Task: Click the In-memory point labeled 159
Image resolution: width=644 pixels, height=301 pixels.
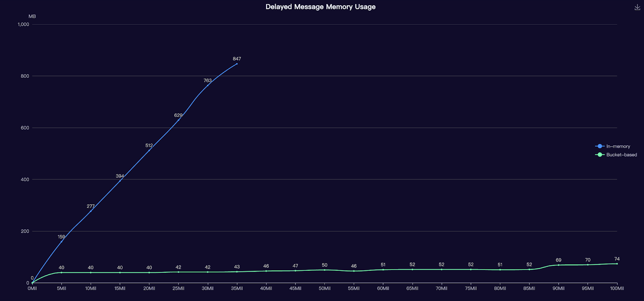Action: (61, 242)
